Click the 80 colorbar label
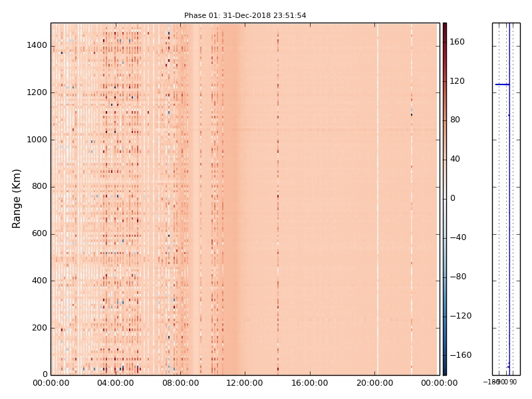The width and height of the screenshot is (532, 399). 455,120
